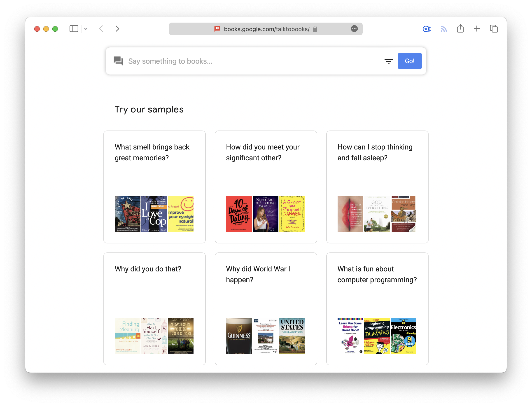This screenshot has height=406, width=532.
Task: Click the "Beginning Programming for Dummies" cover
Action: point(377,336)
